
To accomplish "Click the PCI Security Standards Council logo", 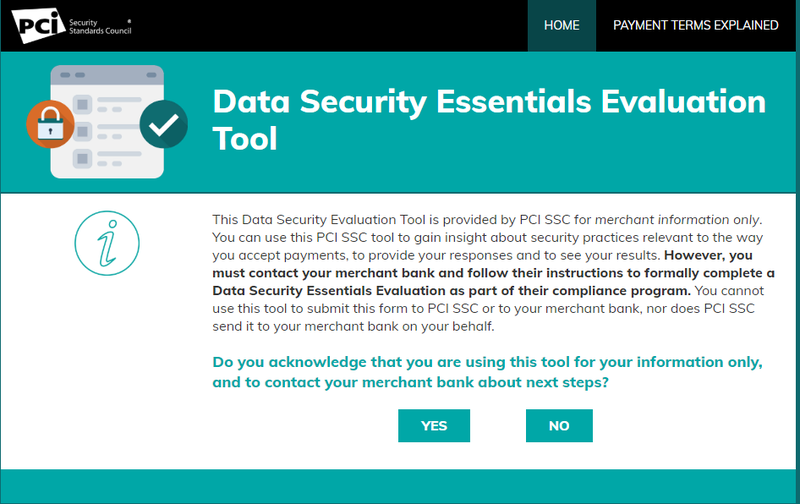I will tap(71, 26).
